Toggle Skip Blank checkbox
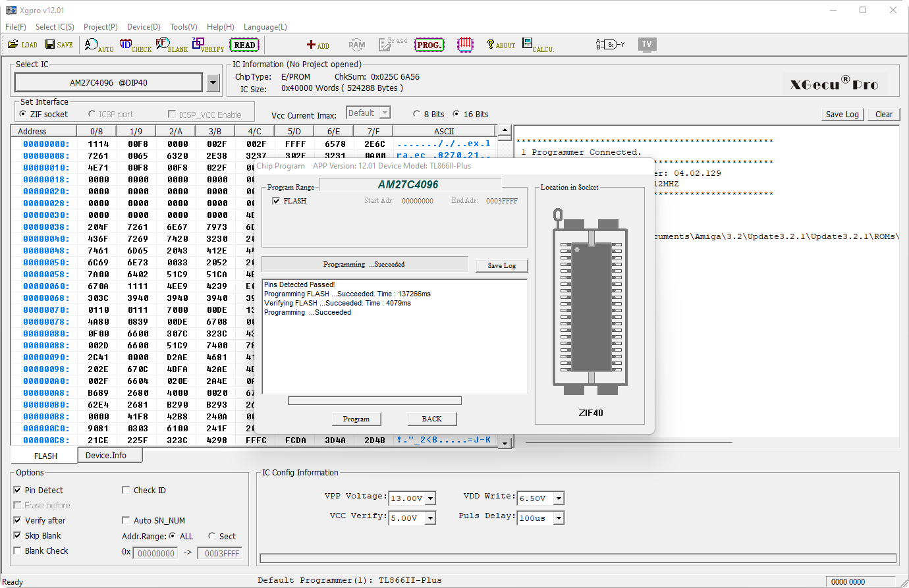 [x=18, y=535]
